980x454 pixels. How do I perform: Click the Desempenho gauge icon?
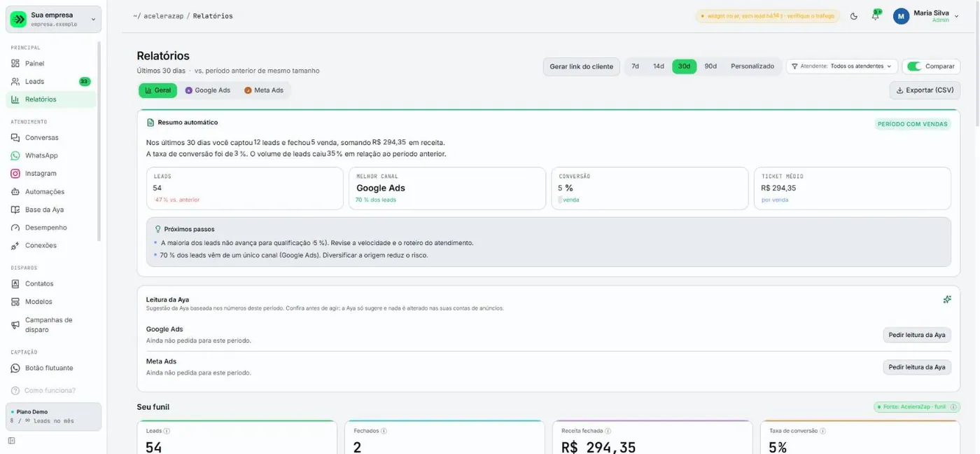click(15, 228)
